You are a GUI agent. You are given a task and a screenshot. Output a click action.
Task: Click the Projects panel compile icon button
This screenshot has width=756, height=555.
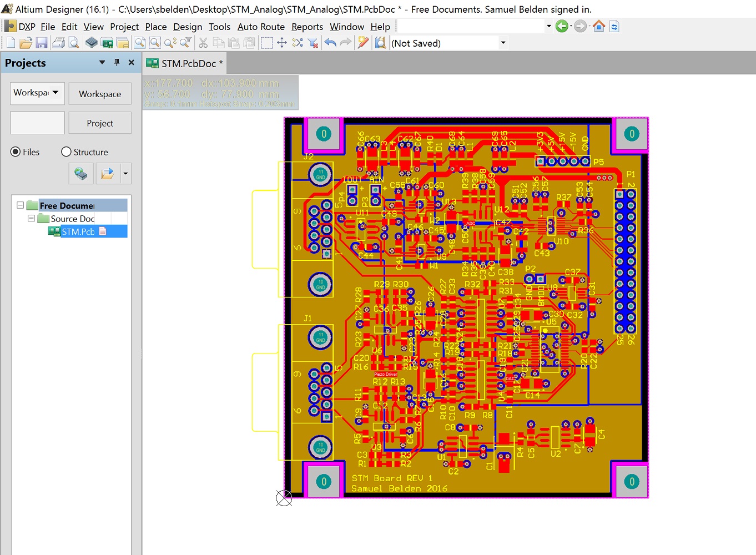click(80, 174)
